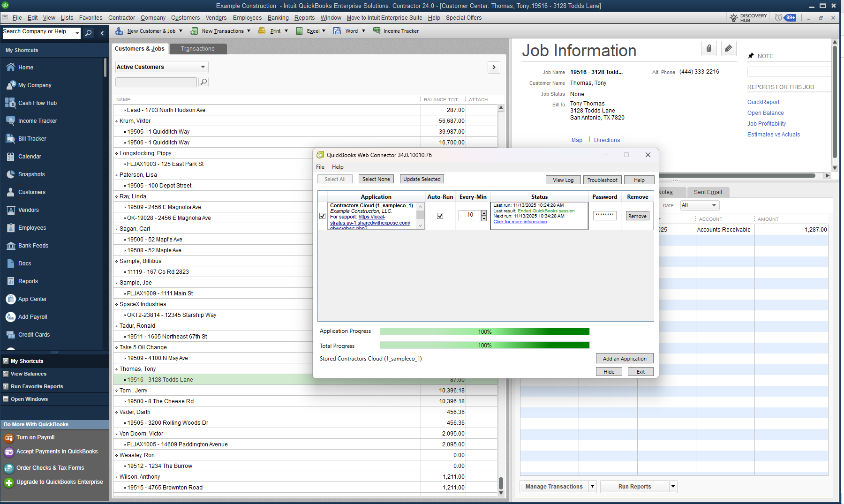Open the Job Profitability report link
Viewport: 844px width, 504px height.
(767, 124)
